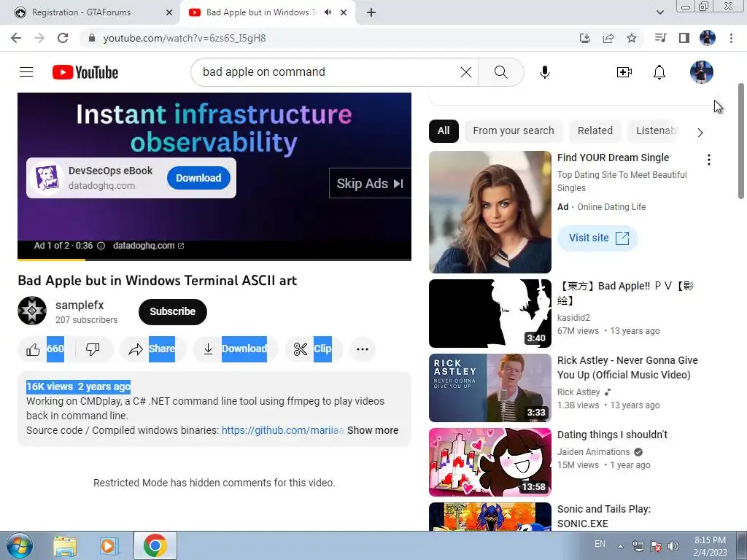Image resolution: width=747 pixels, height=560 pixels.
Task: Open the Find YOUR Dream Single ad image
Action: 489,212
